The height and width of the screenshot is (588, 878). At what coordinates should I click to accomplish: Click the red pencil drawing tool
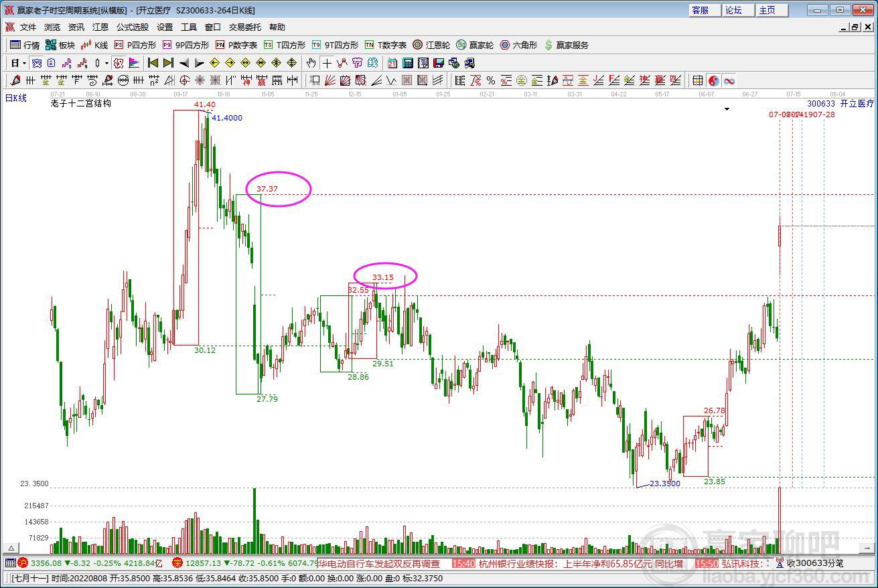[x=16, y=80]
